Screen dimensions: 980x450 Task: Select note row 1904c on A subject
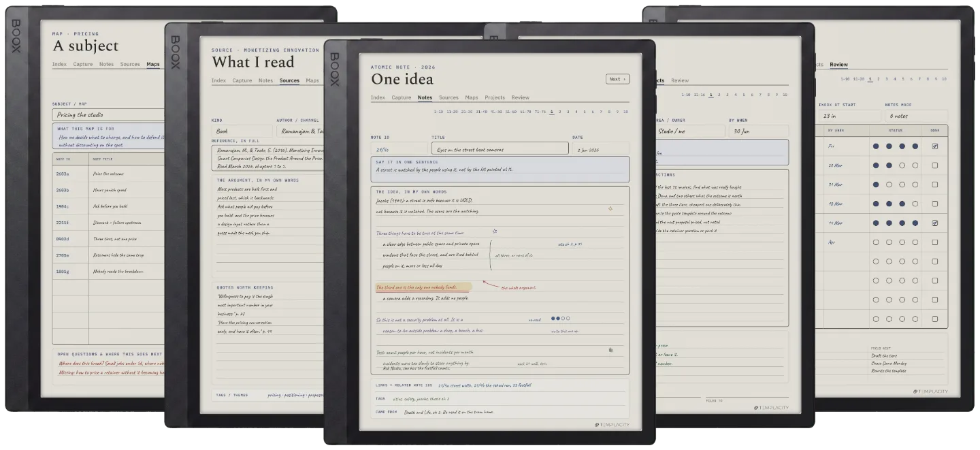(x=109, y=206)
